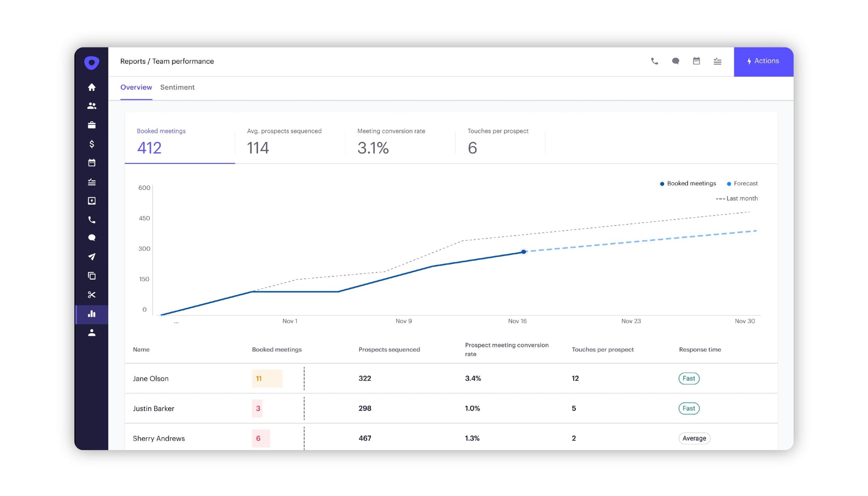Click the Nov 16 data point on chart
This screenshot has width=868, height=496.
click(524, 252)
